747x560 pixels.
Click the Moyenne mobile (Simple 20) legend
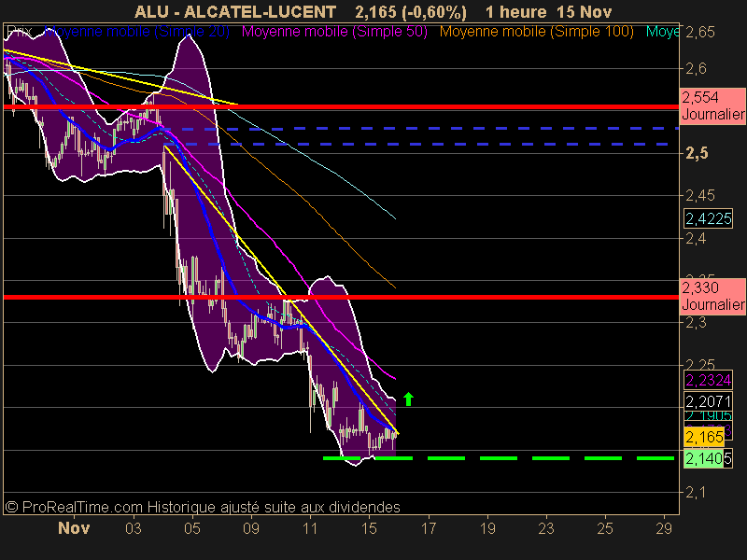point(136,32)
